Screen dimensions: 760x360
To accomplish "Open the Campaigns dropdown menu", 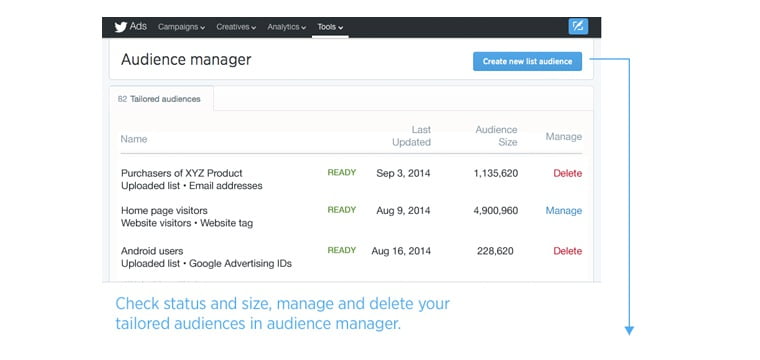I will tap(181, 27).
